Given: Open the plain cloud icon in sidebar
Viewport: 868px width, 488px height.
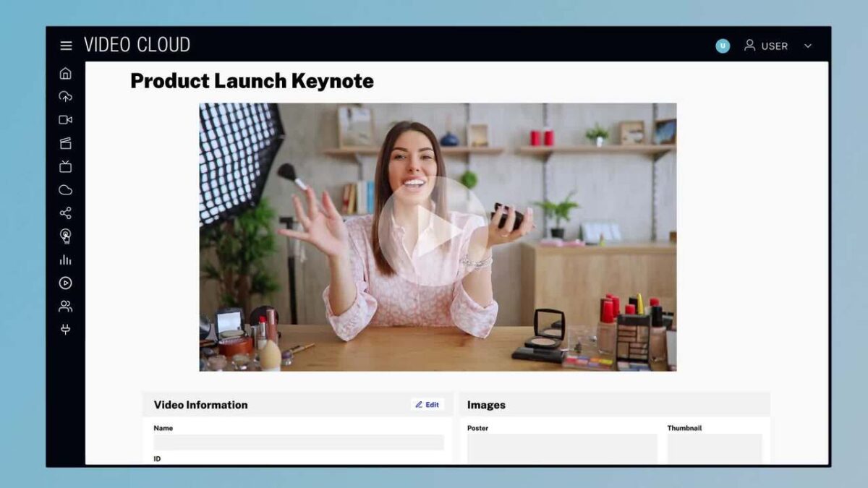Looking at the screenshot, I should pyautogui.click(x=66, y=190).
